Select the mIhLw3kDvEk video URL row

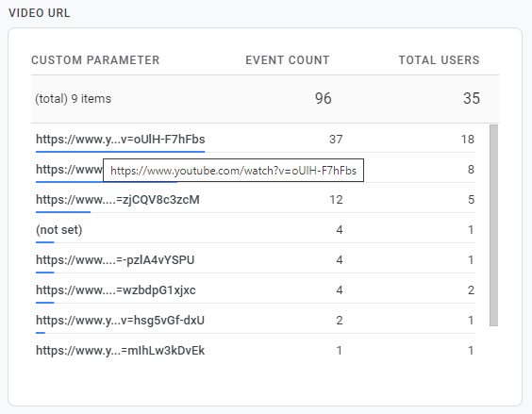point(255,350)
